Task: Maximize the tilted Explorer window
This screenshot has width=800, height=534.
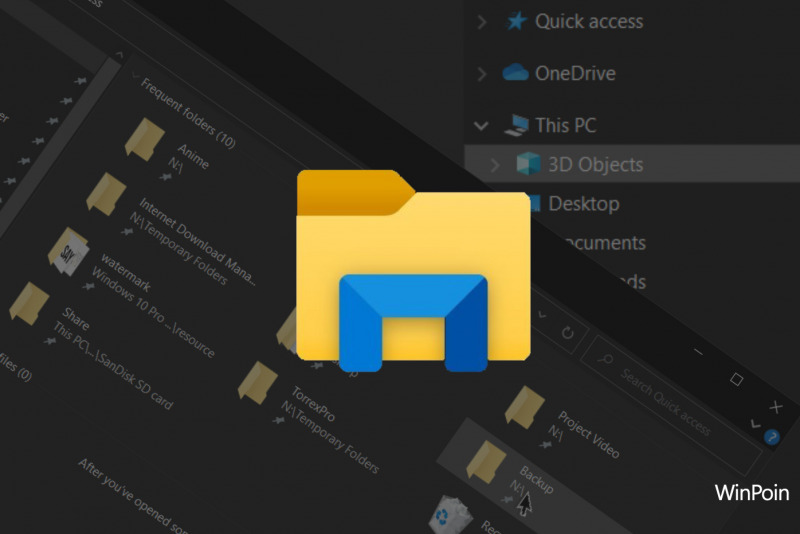Action: [x=736, y=379]
